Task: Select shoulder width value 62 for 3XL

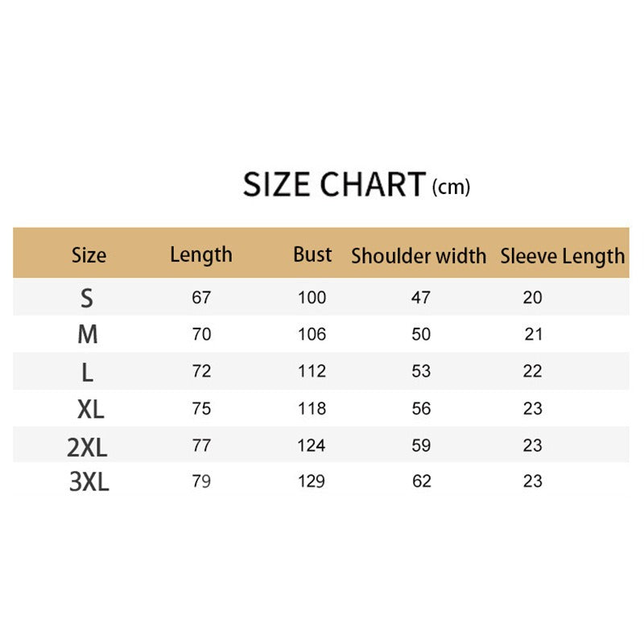Action: [421, 481]
